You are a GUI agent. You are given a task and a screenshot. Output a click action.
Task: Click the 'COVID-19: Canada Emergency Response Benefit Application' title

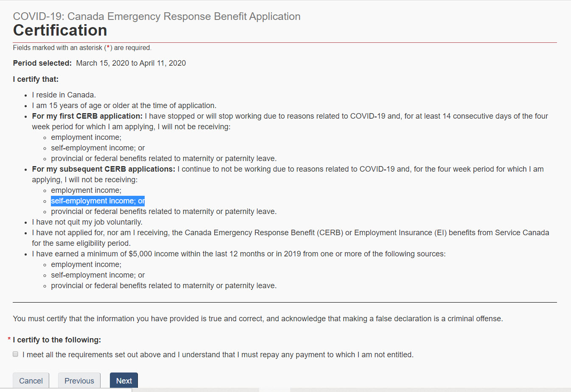coord(157,17)
